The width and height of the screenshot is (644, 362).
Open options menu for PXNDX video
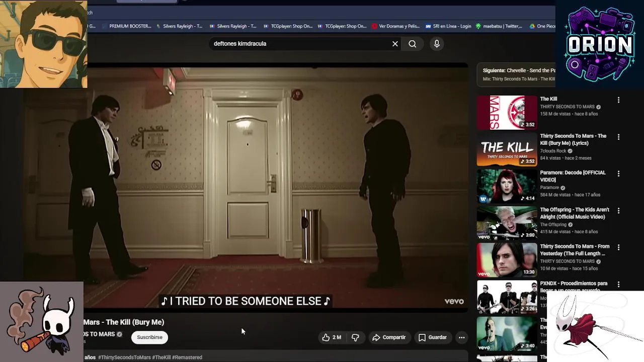tap(618, 284)
